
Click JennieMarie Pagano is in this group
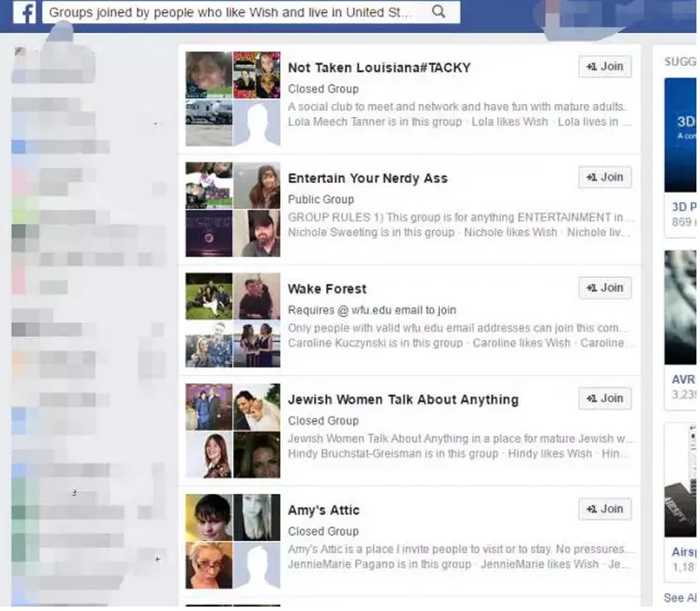pyautogui.click(x=379, y=565)
